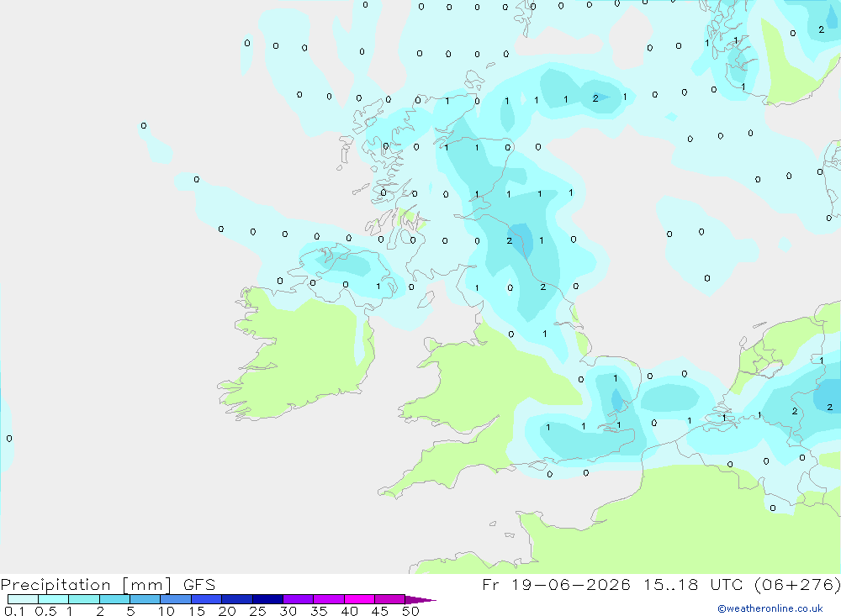841x616 pixels.
Task: Pick the 0.5–1 mm legend color swatch
Action: click(x=53, y=599)
